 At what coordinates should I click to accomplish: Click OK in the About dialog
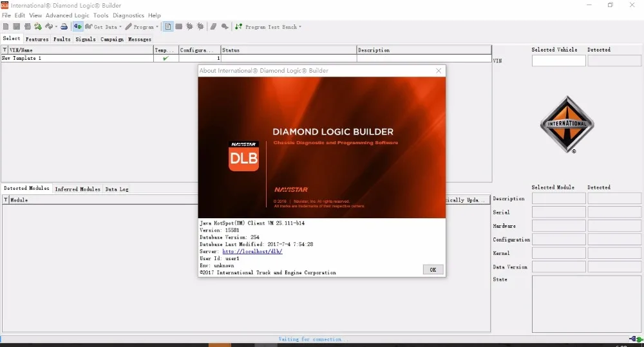(x=433, y=269)
